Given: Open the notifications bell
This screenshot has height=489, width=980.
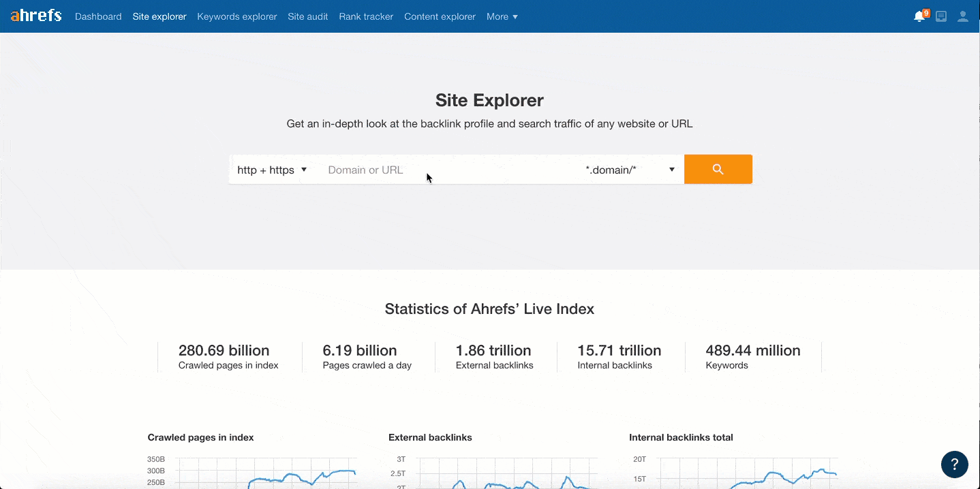Looking at the screenshot, I should 920,16.
